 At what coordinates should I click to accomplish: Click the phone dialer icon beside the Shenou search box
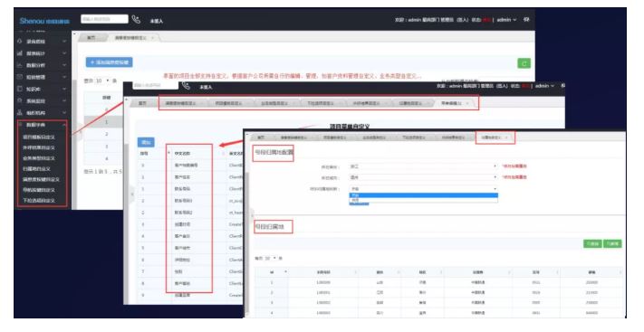tap(136, 19)
